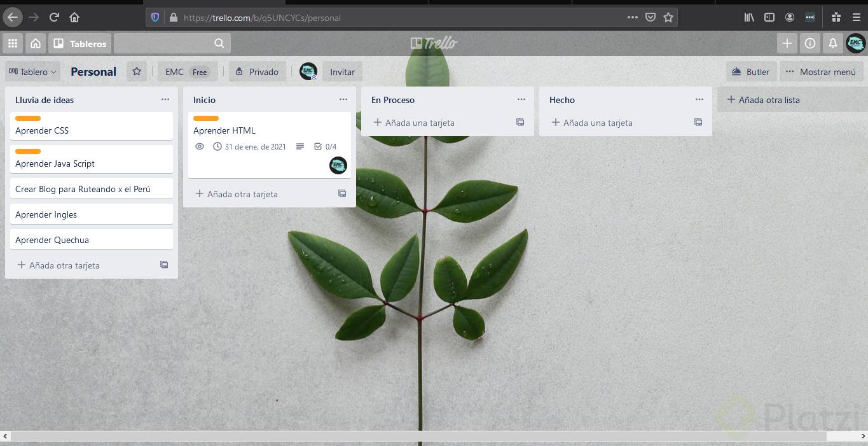Click the Pocket save icon

click(x=651, y=17)
